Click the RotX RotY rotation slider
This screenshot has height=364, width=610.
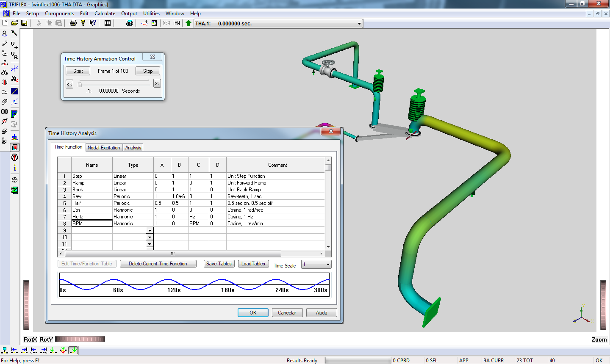80,339
